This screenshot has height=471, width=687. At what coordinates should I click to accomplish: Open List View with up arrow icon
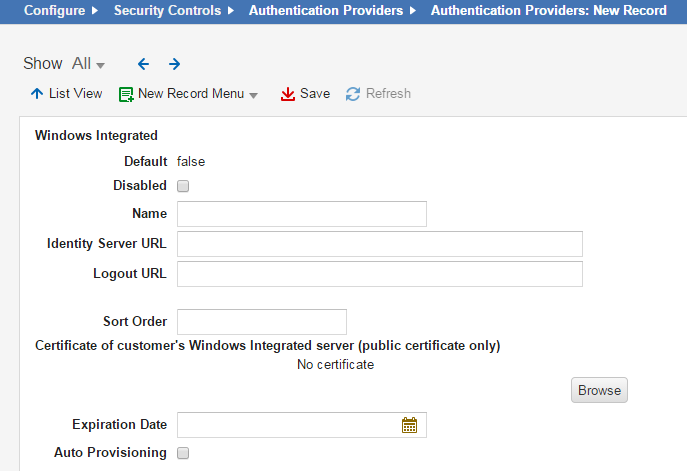pyautogui.click(x=37, y=94)
